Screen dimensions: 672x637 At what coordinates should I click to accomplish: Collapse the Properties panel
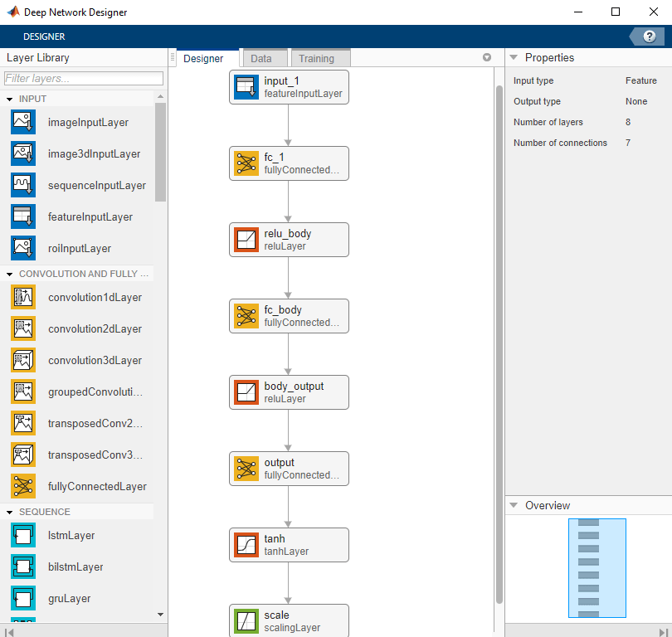pyautogui.click(x=514, y=57)
